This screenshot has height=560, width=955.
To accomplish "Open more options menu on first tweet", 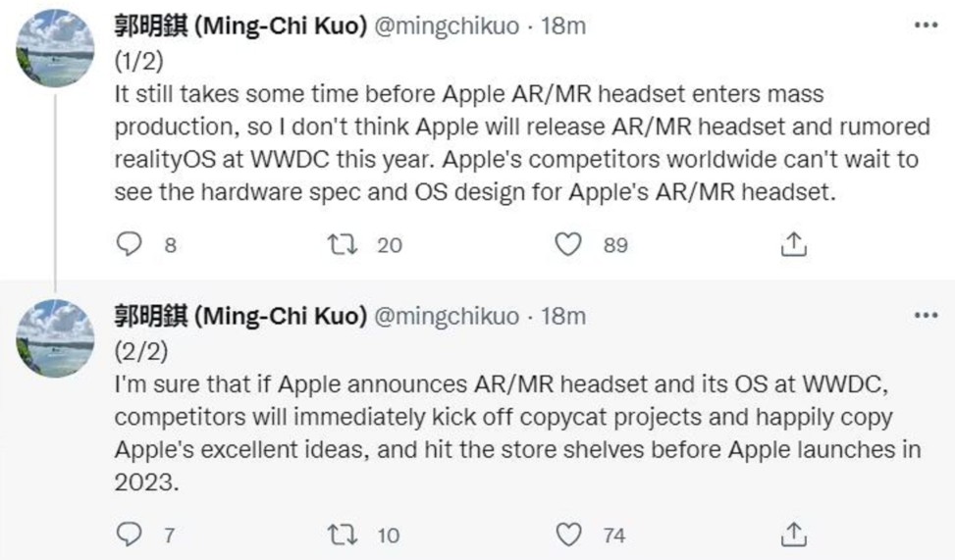I will point(926,25).
